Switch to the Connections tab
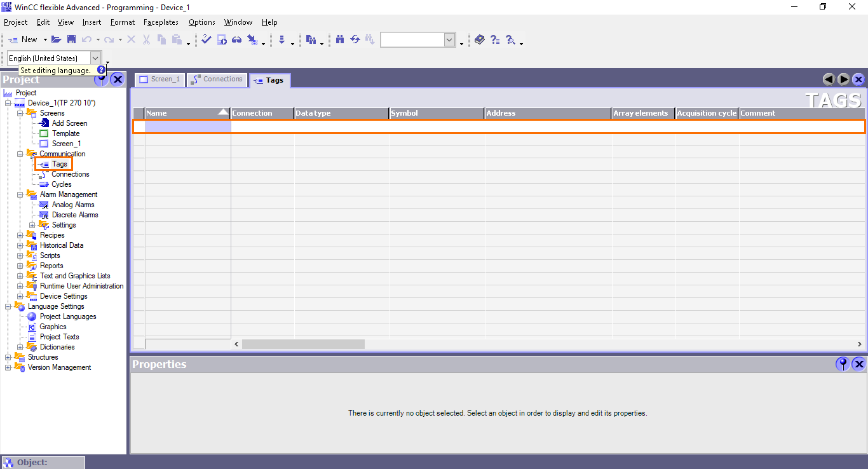 point(217,79)
